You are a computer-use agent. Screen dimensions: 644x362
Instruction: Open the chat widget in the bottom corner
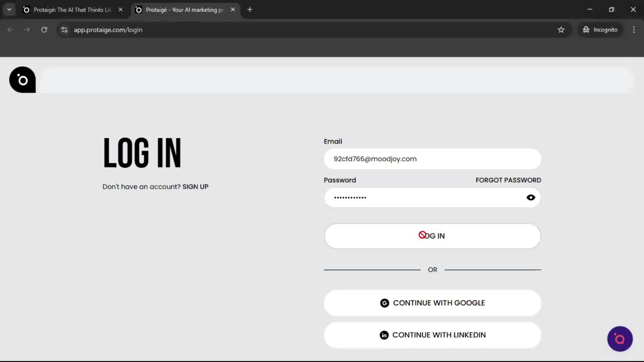[x=620, y=339]
